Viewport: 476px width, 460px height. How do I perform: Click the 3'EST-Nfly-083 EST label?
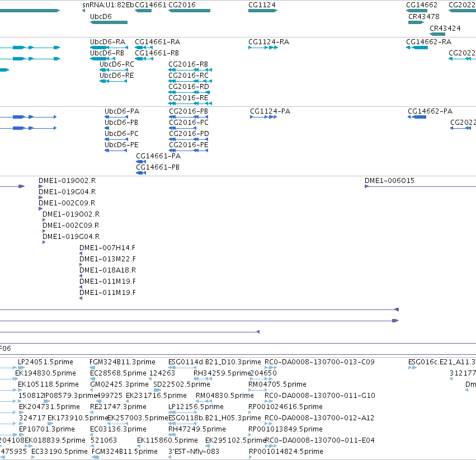coord(194,452)
